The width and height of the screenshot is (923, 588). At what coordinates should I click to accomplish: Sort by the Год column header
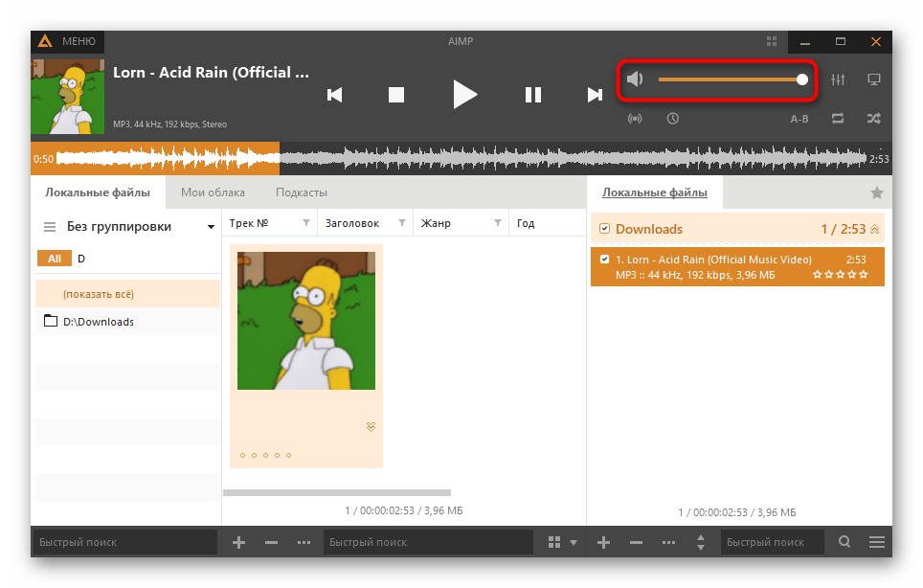(526, 223)
